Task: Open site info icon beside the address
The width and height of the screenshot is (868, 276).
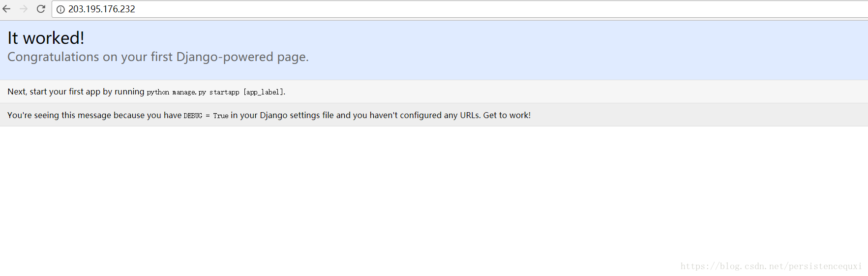Action: click(x=60, y=9)
